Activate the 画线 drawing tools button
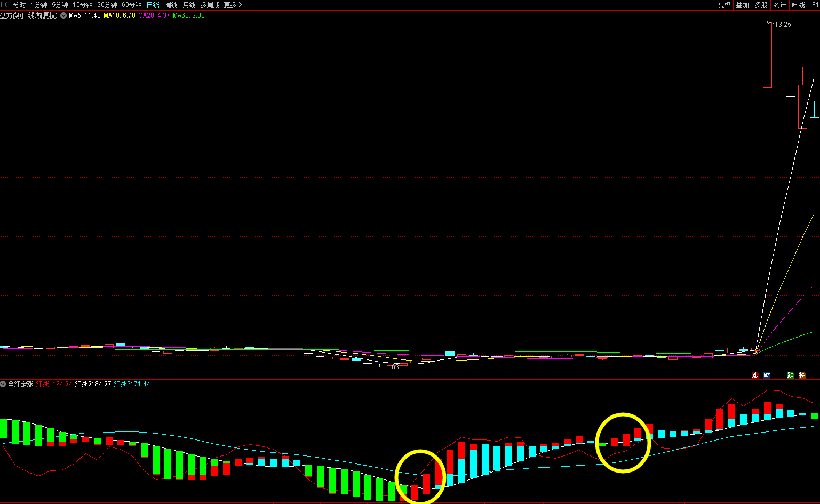 [x=799, y=5]
